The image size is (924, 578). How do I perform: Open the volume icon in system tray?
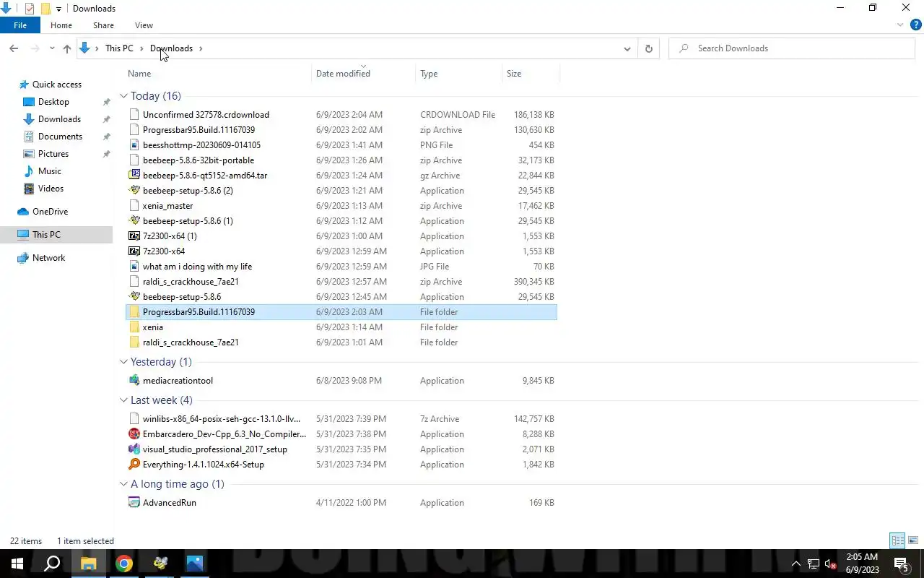pyautogui.click(x=830, y=564)
